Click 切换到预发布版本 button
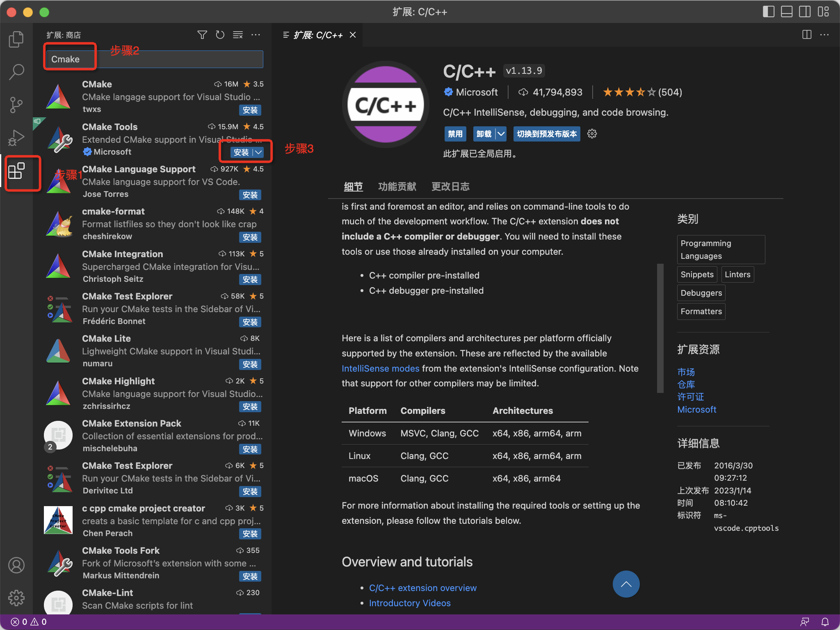This screenshot has width=840, height=630. (x=546, y=134)
